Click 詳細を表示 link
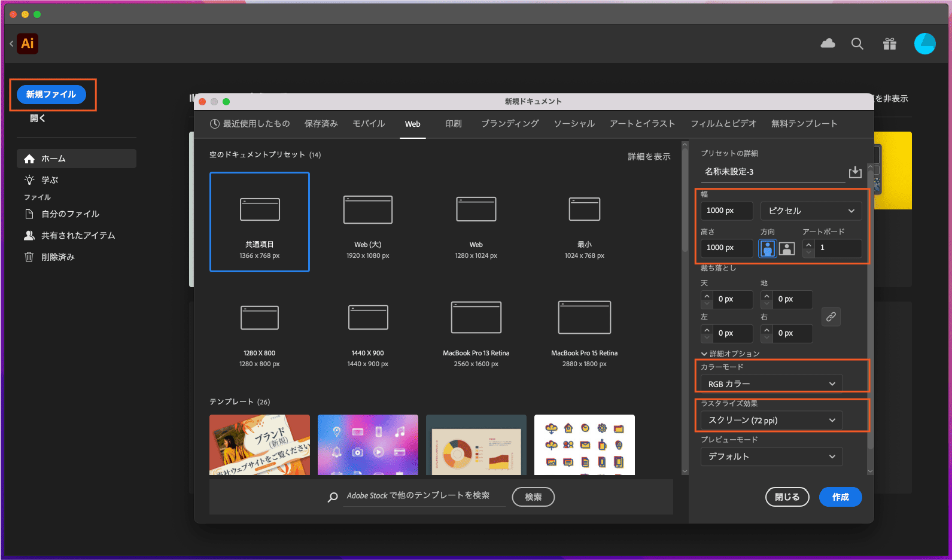952x560 pixels. 649,157
